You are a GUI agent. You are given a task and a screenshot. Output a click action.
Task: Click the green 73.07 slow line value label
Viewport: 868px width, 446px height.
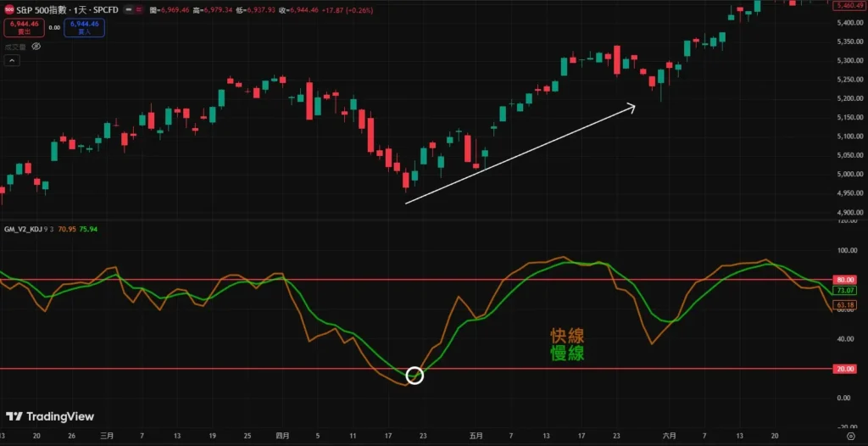point(845,290)
